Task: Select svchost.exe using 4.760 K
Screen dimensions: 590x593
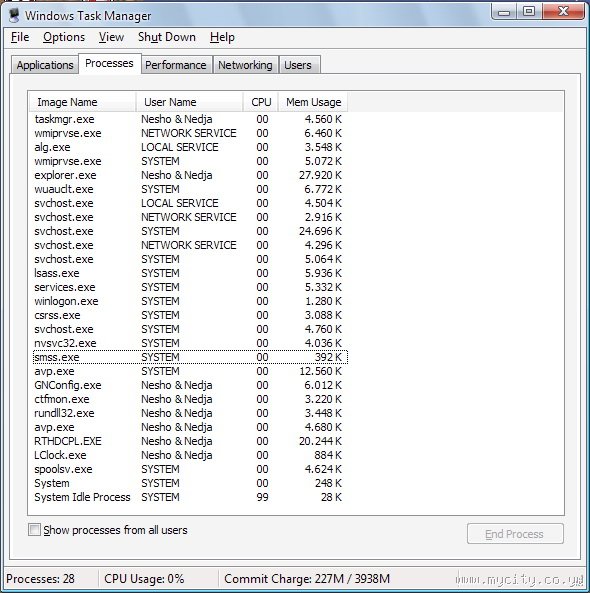Action: (190, 329)
